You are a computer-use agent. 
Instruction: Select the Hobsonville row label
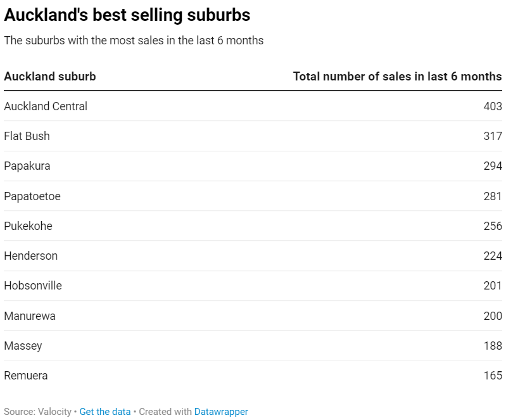(x=33, y=286)
